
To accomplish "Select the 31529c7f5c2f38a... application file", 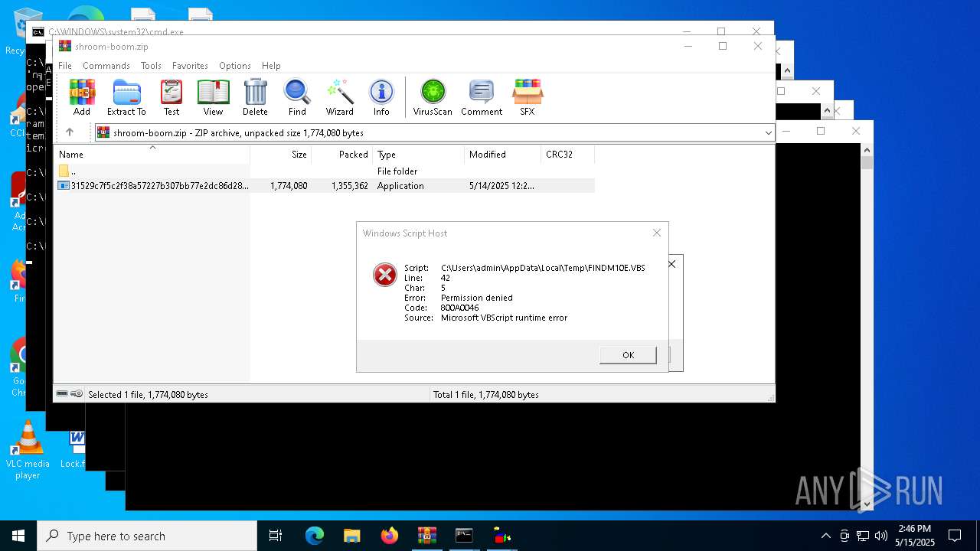I will [x=325, y=186].
